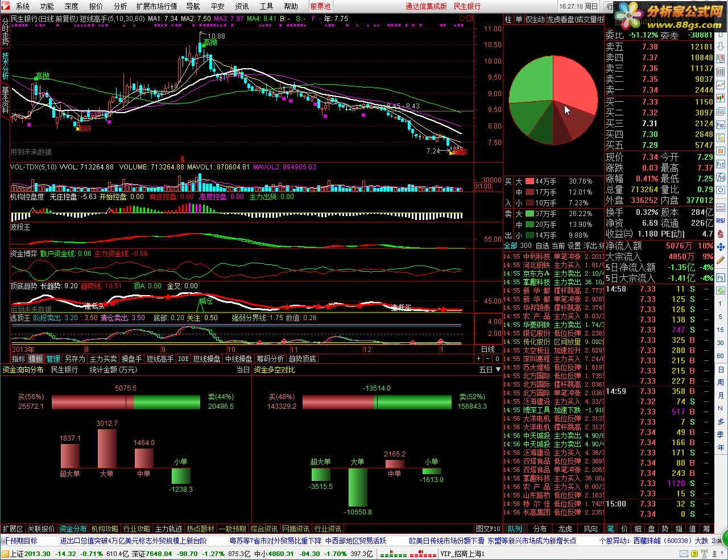The width and height of the screenshot is (728, 560).
Task: Click the plus button beside indicator tabs
Action: click(x=479, y=359)
